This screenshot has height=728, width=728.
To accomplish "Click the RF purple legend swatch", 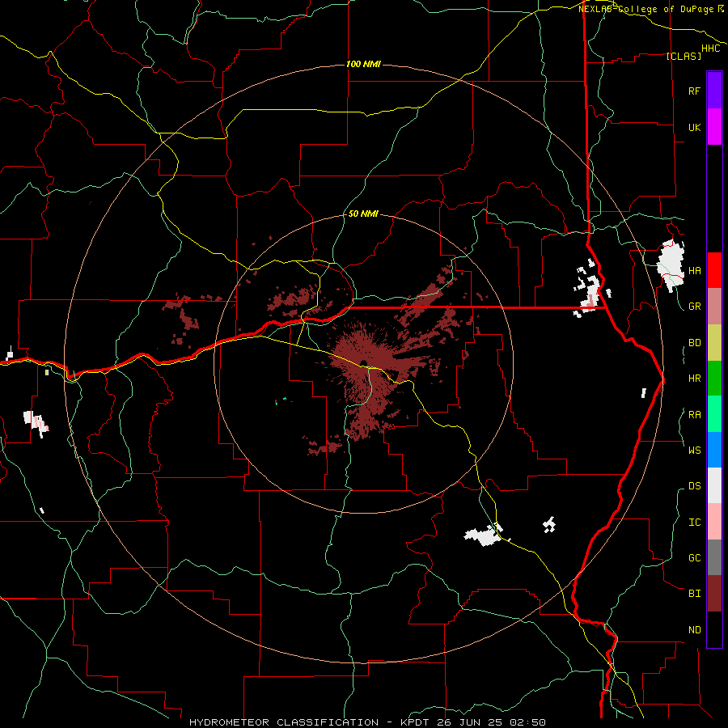I will pyautogui.click(x=714, y=91).
